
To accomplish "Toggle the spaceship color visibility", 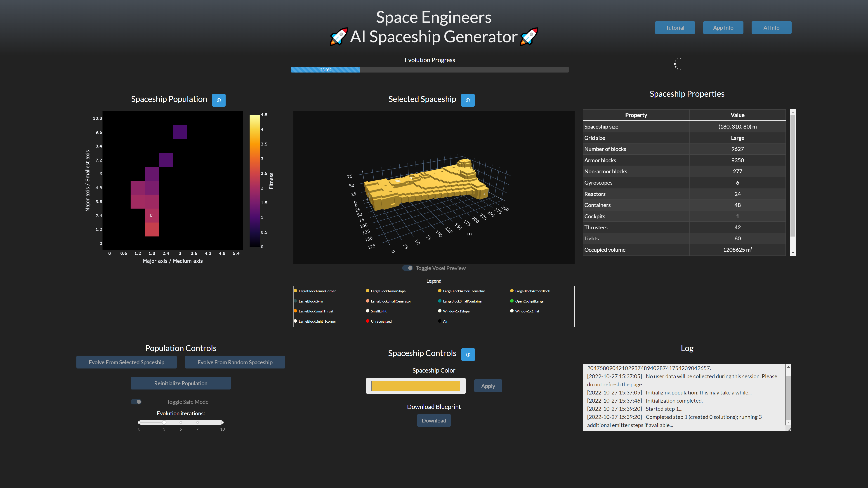I will click(415, 385).
